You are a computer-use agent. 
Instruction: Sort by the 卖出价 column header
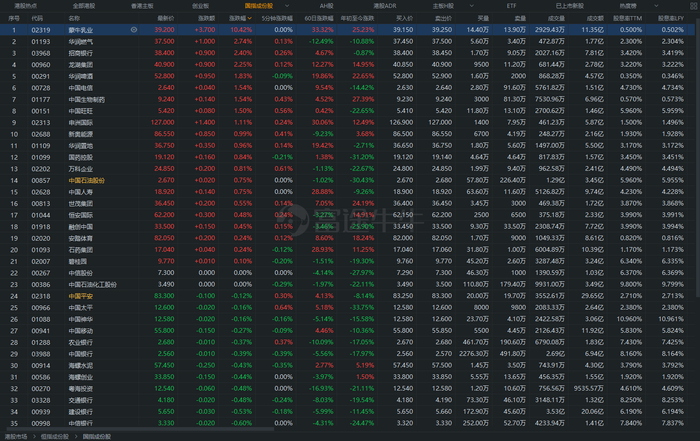[x=443, y=18]
